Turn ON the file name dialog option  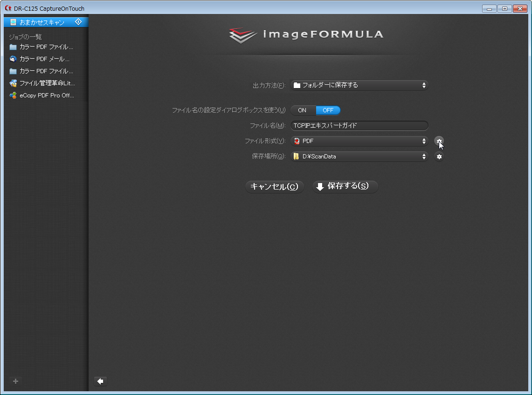[302, 110]
